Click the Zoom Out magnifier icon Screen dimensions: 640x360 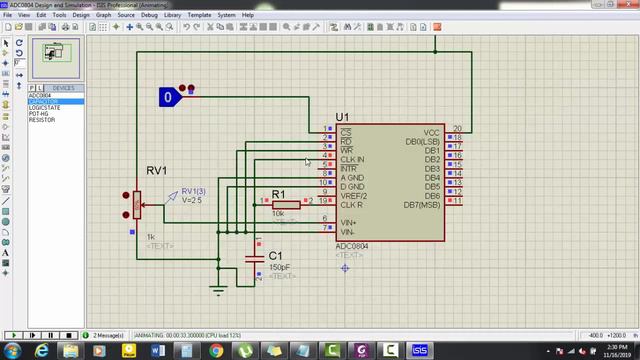point(149,27)
